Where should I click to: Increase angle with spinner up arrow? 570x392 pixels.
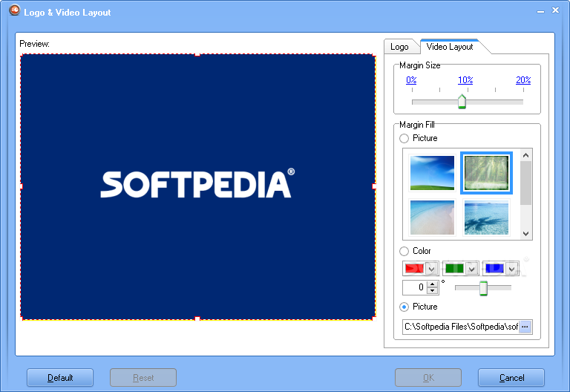[432, 284]
